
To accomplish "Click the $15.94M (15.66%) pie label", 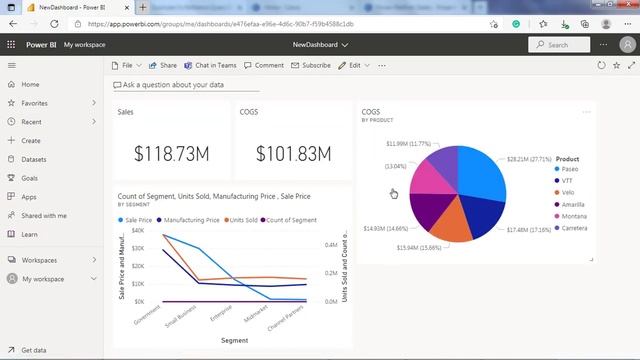I will 419,248.
